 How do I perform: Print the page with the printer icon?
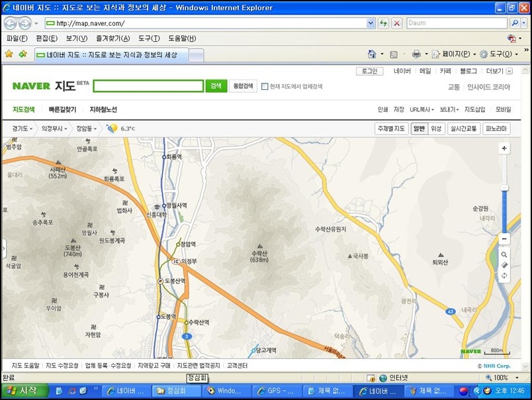click(x=416, y=54)
